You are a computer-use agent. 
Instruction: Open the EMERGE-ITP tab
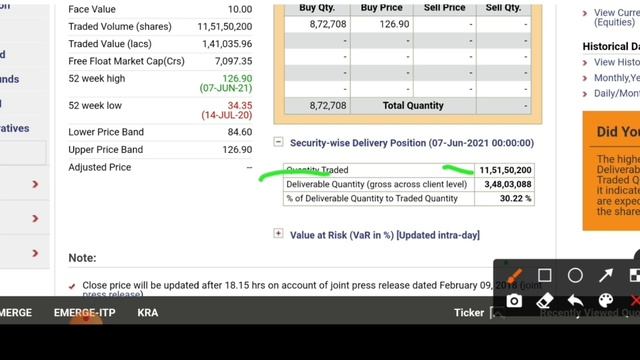84,313
